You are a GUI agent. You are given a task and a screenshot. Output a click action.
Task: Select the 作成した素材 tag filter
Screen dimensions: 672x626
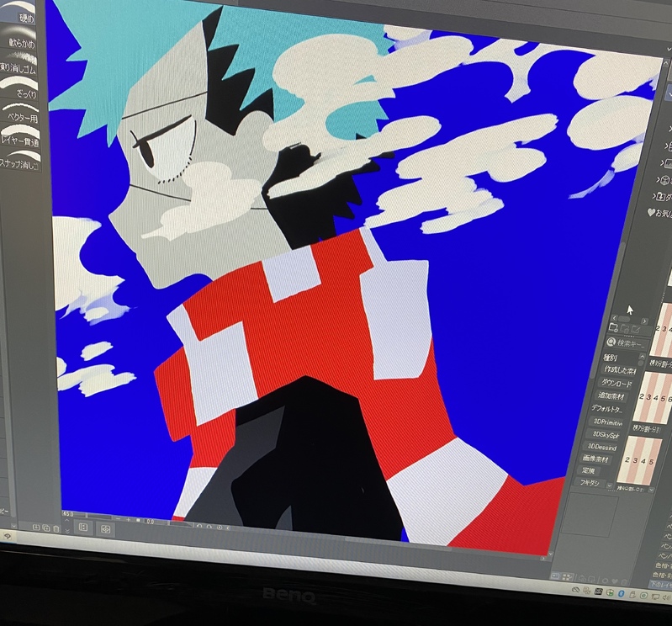pos(620,370)
